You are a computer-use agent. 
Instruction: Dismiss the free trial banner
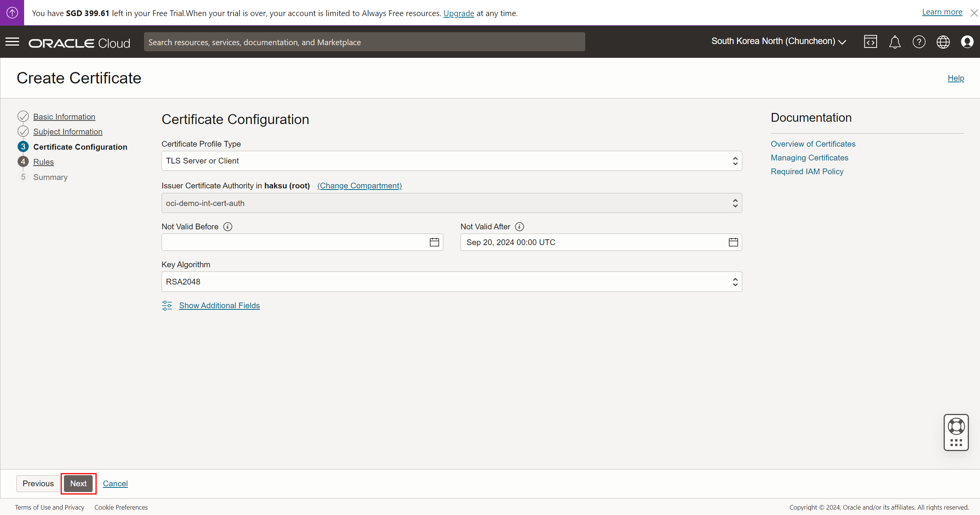(974, 13)
